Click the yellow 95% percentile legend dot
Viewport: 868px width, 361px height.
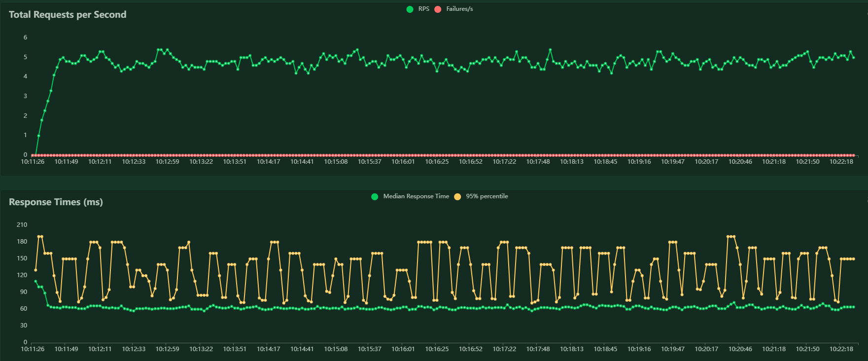point(457,197)
